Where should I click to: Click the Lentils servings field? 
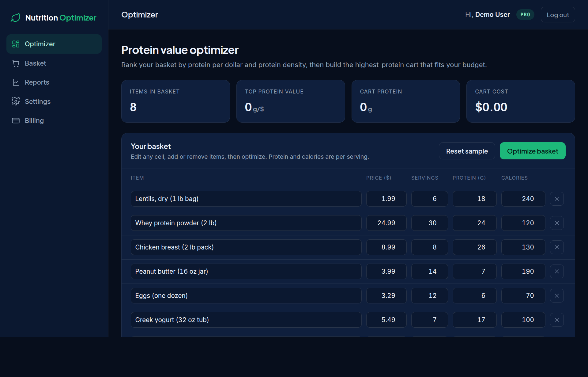[430, 199]
